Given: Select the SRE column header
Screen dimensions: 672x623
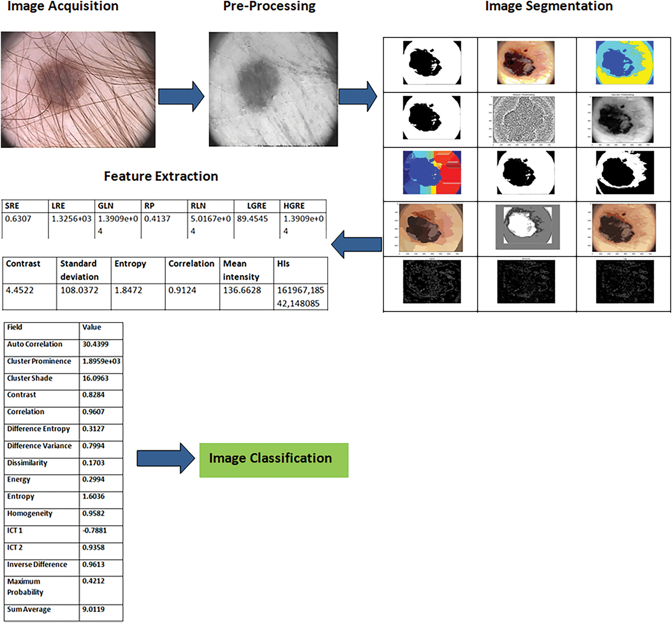Looking at the screenshot, I should [12, 206].
